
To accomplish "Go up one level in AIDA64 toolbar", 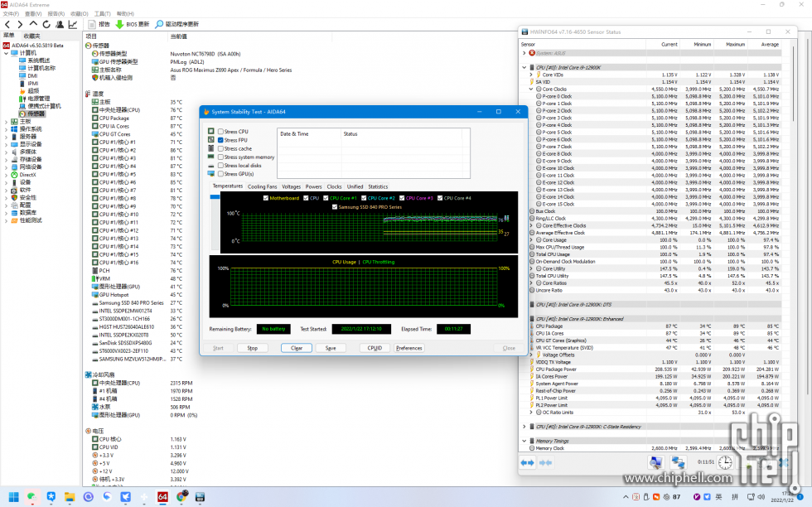I will (x=33, y=24).
